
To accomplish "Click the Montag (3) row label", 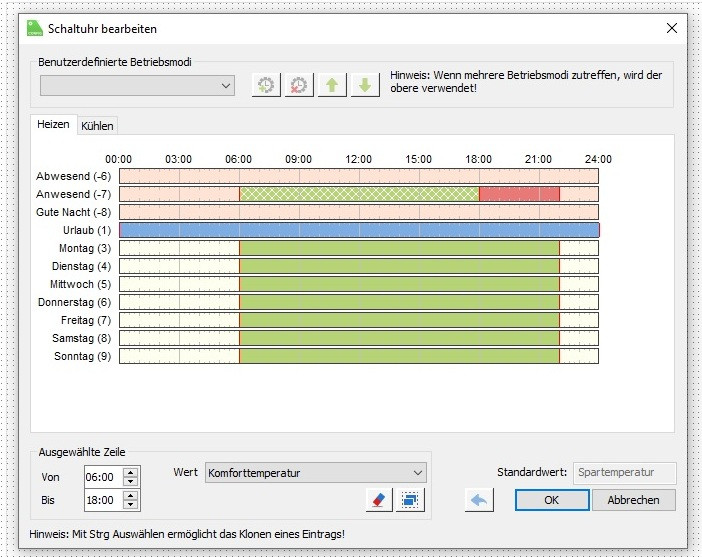I will (x=85, y=248).
